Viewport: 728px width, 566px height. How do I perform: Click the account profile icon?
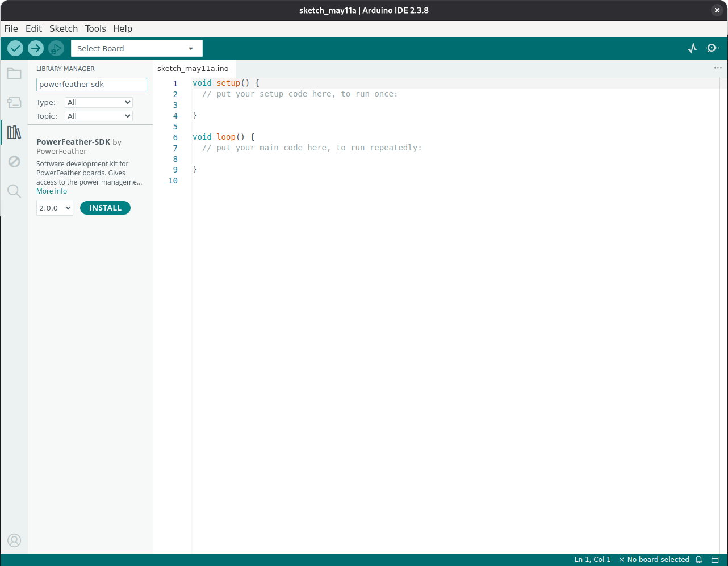pos(14,540)
